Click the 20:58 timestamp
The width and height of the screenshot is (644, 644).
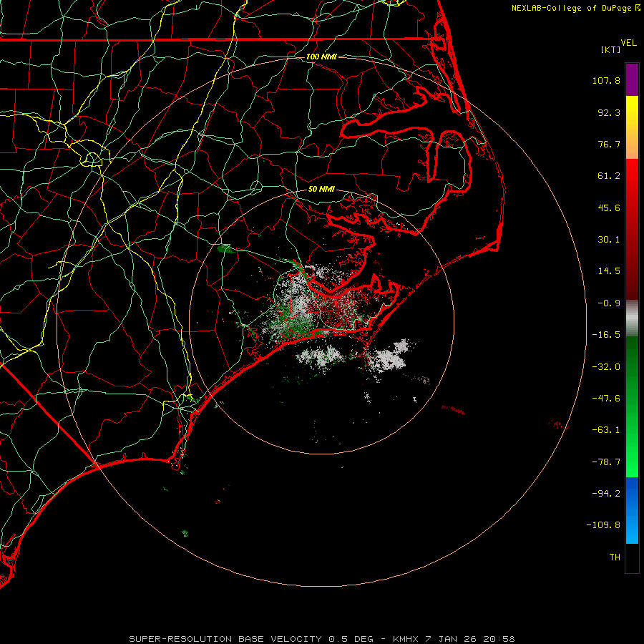pos(499,639)
